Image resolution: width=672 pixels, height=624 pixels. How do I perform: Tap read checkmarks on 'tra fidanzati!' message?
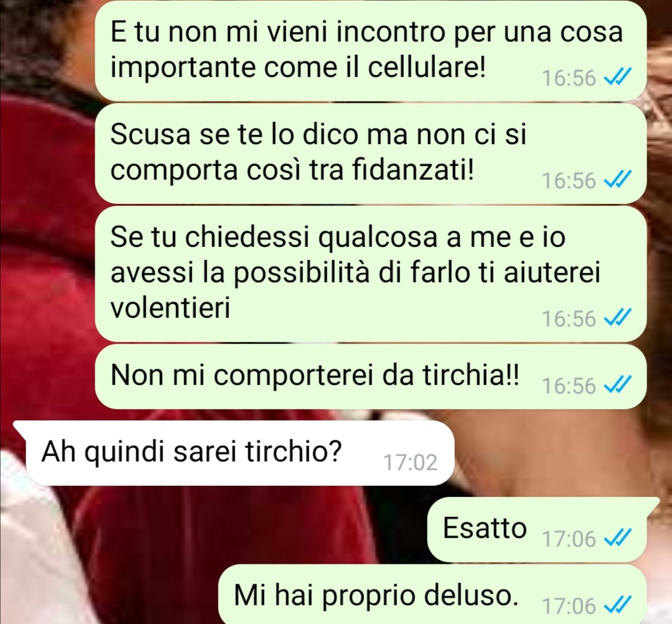(x=617, y=180)
